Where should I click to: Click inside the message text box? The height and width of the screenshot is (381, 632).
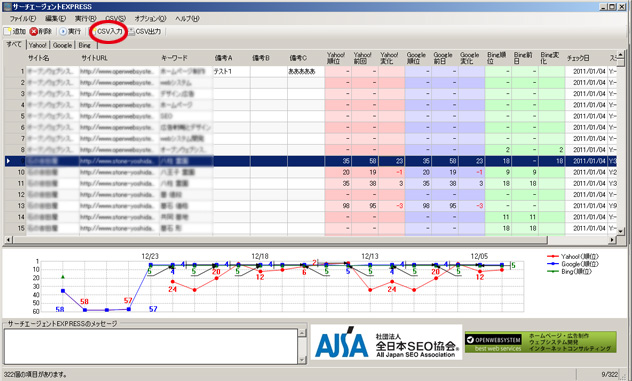(x=151, y=346)
